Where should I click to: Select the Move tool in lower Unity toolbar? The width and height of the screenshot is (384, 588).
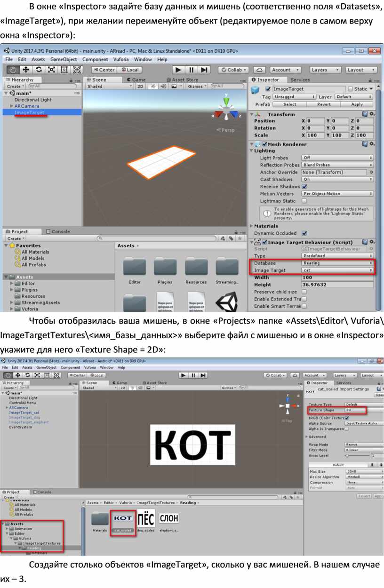[17, 375]
